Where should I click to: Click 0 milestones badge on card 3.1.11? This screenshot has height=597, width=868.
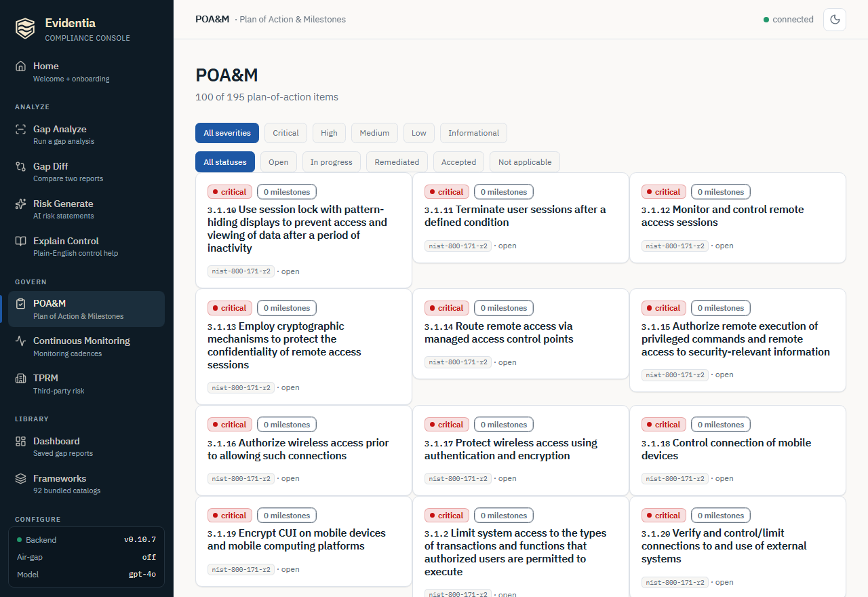(x=504, y=192)
